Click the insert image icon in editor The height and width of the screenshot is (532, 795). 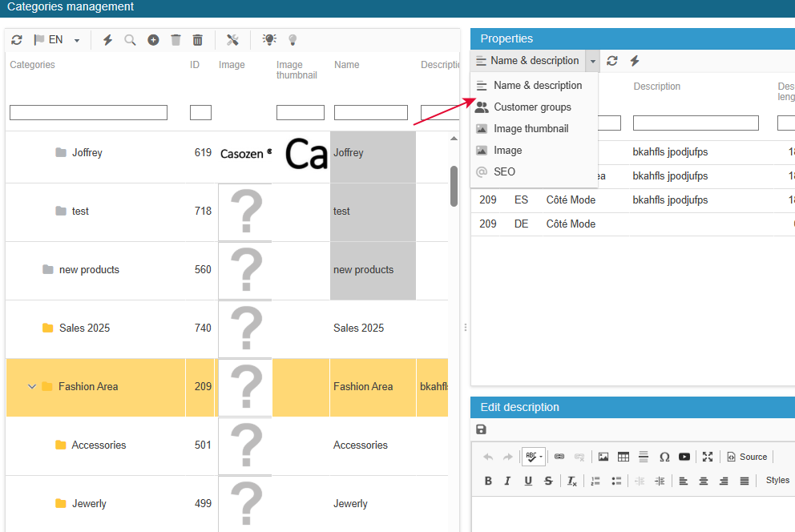coord(603,457)
